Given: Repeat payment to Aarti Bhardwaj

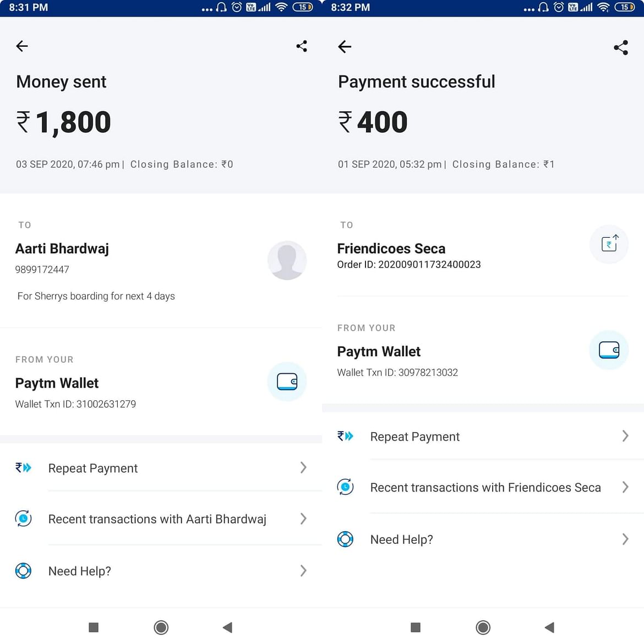Looking at the screenshot, I should pyautogui.click(x=161, y=468).
